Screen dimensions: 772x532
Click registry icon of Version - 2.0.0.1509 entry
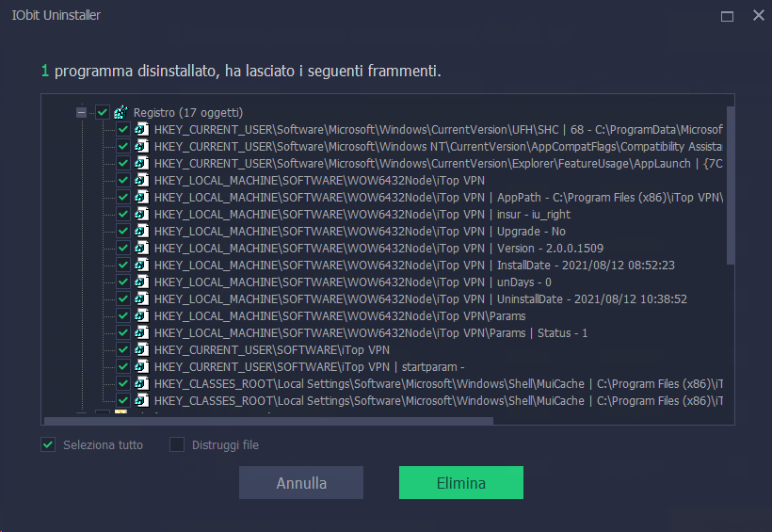142,249
